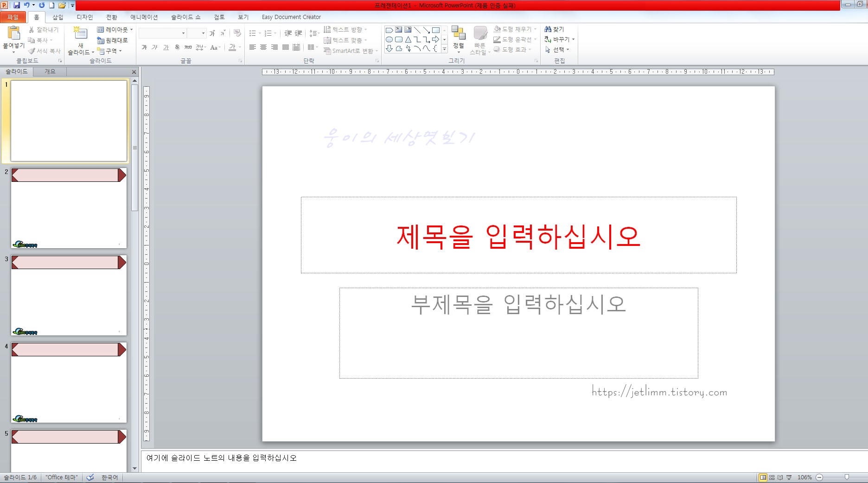This screenshot has height=483, width=868.
Task: Switch to Design (디자인) tab
Action: 85,17
